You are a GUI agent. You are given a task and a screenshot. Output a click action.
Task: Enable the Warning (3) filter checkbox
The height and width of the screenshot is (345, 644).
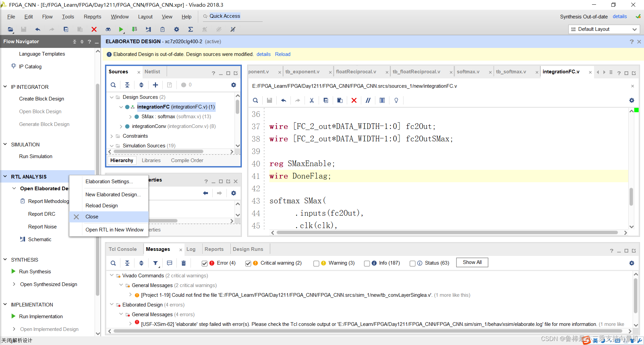[x=316, y=264]
